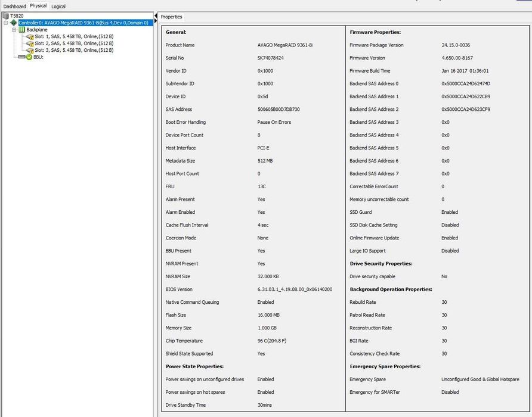The image size is (532, 417).
Task: Click the Large IO Support label
Action: click(x=367, y=251)
